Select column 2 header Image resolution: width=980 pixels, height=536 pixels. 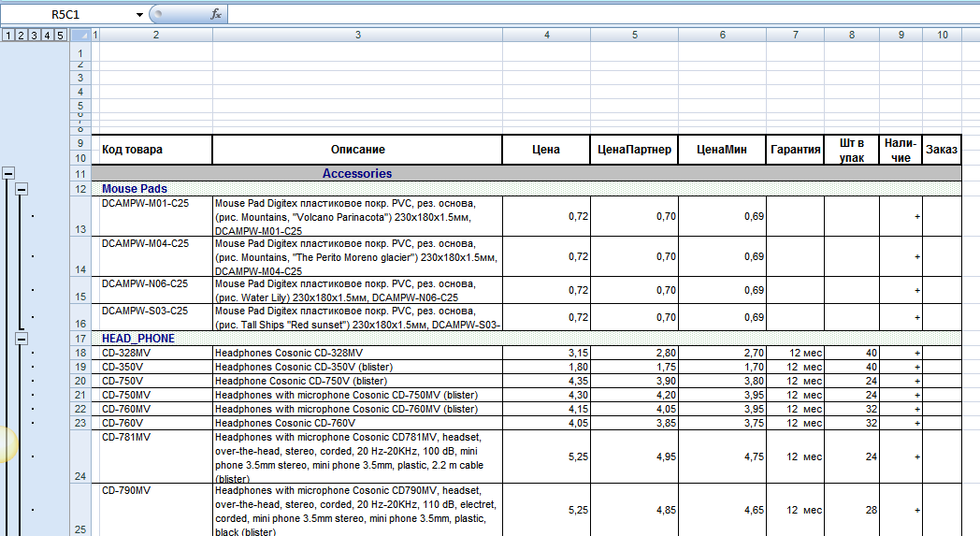click(x=155, y=35)
